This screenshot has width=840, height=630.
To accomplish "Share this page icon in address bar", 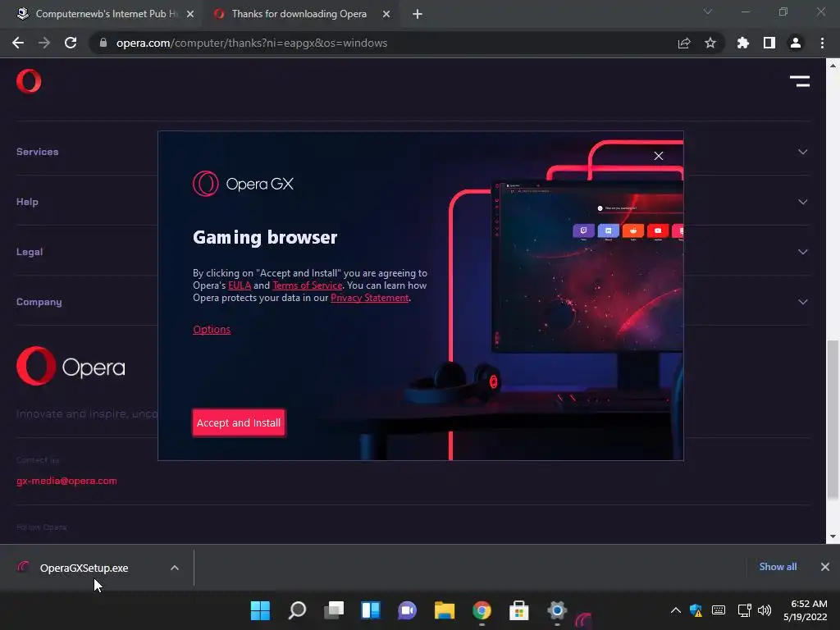I will pos(684,43).
